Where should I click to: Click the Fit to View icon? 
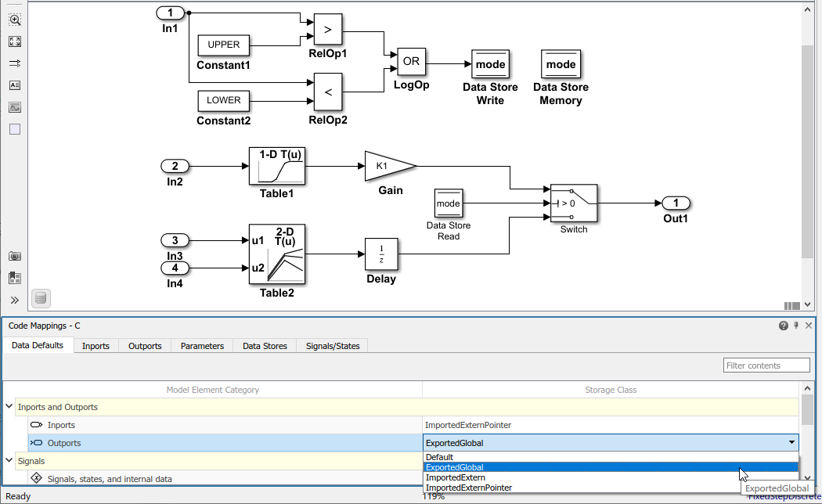pos(15,41)
